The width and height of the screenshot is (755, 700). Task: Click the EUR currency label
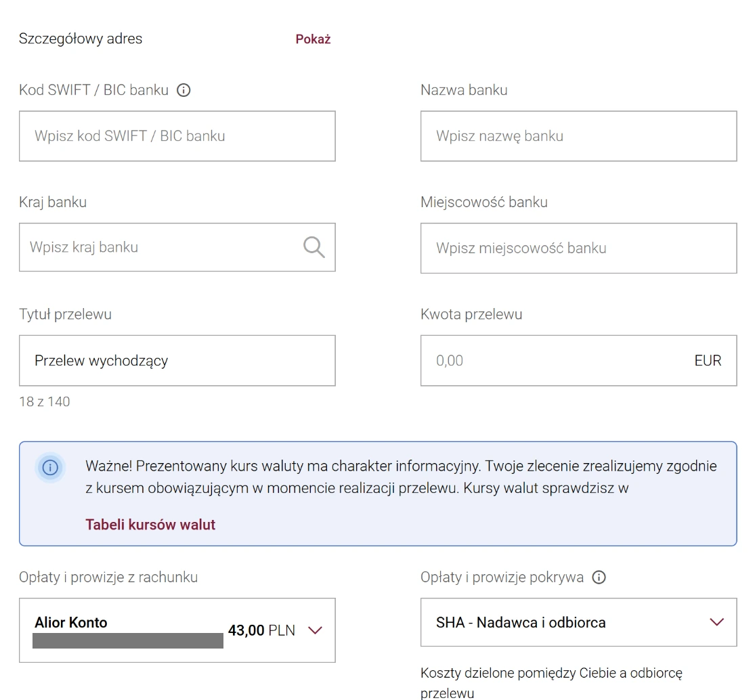[x=708, y=361]
